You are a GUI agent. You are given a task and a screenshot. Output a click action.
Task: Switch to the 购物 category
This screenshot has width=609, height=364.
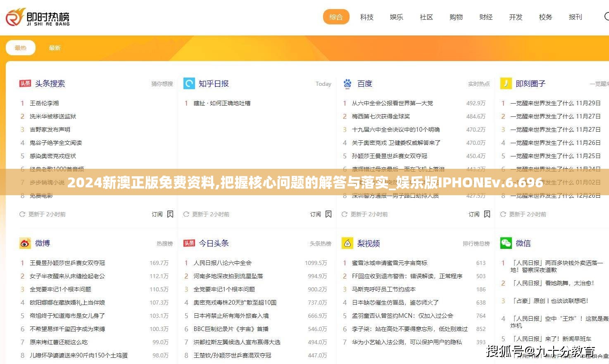point(456,17)
